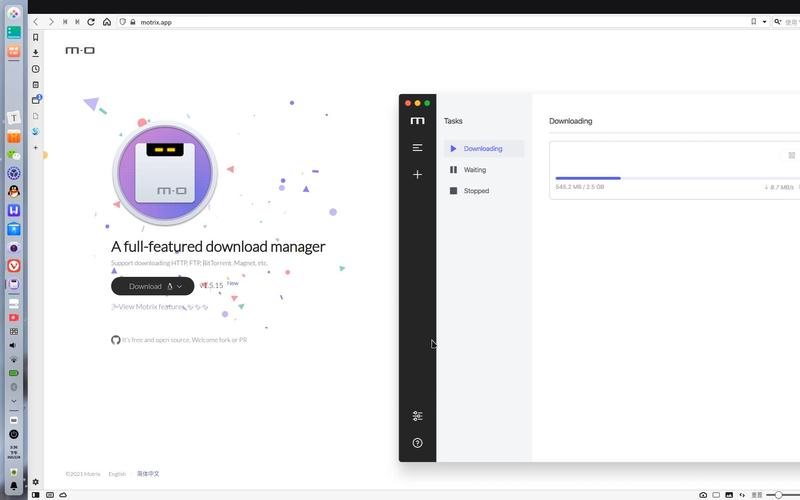Click the volume icon in the dock tray
800x500 pixels.
[14, 345]
